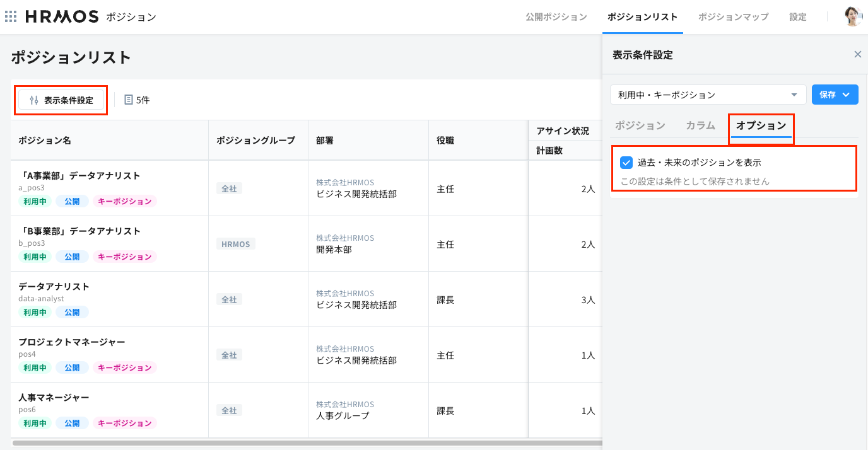Click the 公開 badge on データアナリスト row
This screenshot has height=450, width=868.
coord(71,312)
